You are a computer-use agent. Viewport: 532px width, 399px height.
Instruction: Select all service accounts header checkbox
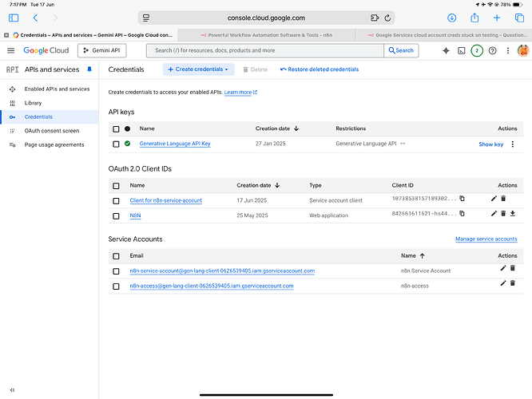tap(116, 256)
